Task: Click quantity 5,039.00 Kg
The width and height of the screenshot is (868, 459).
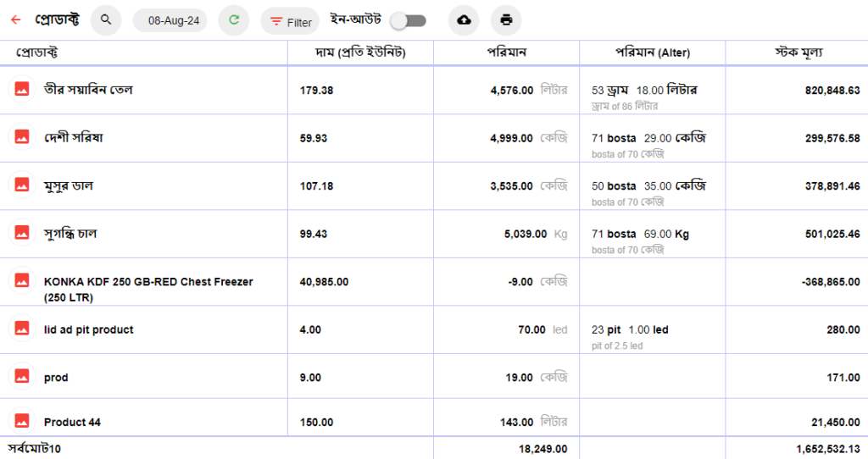Action: point(536,234)
